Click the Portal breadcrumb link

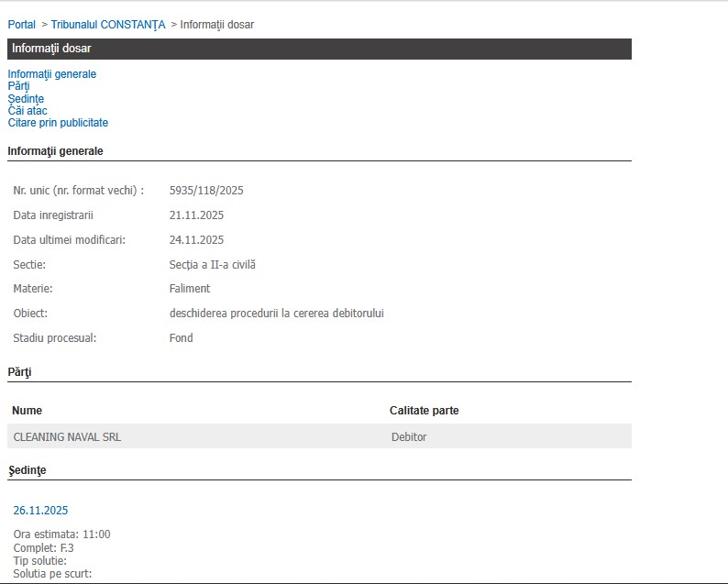click(21, 25)
